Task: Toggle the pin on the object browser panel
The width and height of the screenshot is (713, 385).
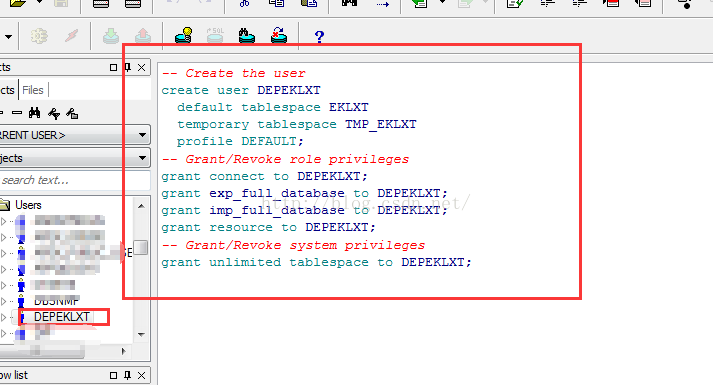Action: click(128, 67)
